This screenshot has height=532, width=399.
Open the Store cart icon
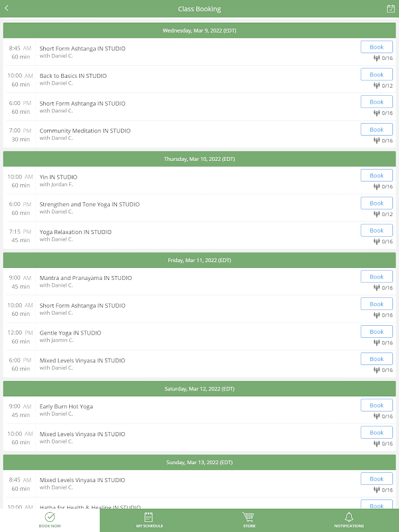(x=249, y=517)
